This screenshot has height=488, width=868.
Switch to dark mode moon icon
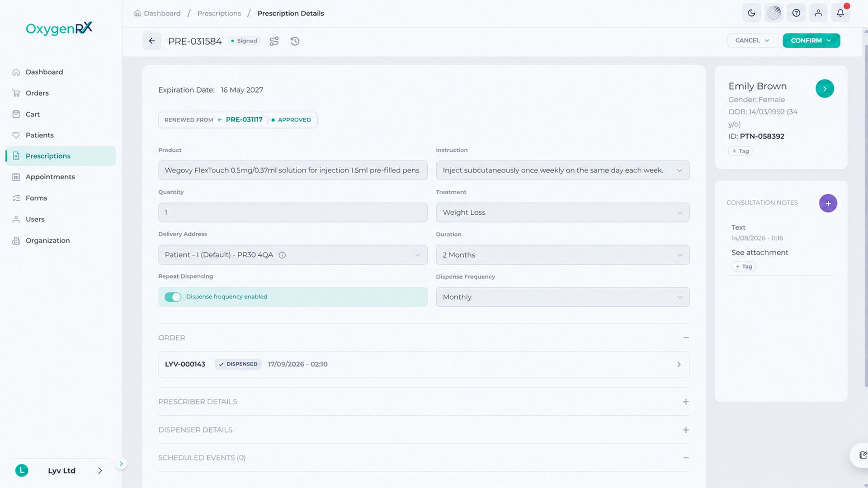pos(751,13)
